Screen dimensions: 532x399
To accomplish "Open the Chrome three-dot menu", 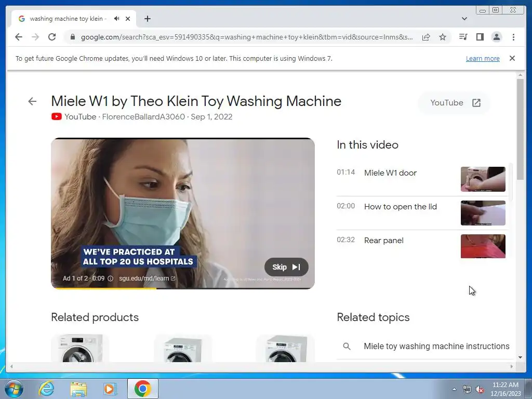I will (513, 37).
